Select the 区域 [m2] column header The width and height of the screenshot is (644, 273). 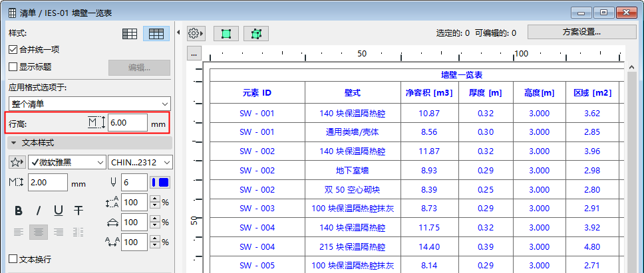point(592,92)
